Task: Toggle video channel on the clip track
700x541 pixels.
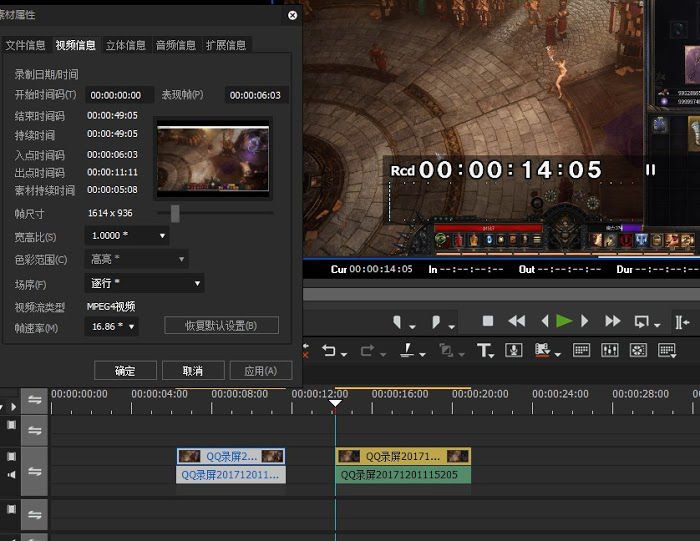Action: click(11, 456)
